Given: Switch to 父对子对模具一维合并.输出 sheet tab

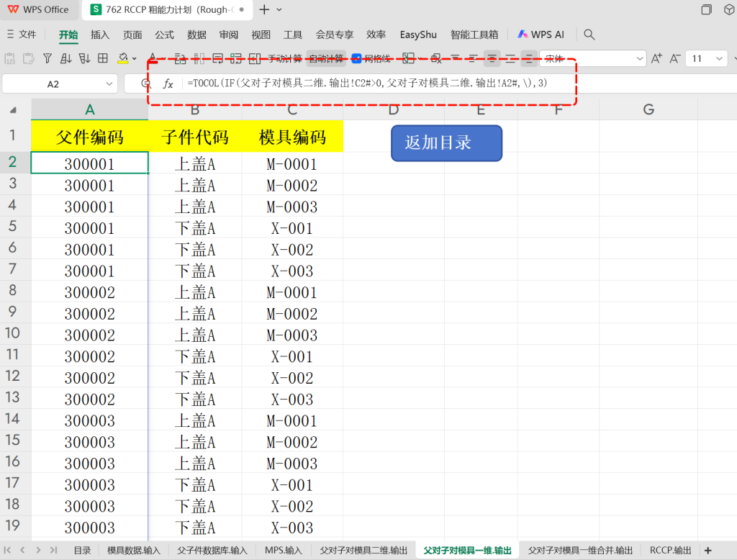Looking at the screenshot, I should [580, 550].
